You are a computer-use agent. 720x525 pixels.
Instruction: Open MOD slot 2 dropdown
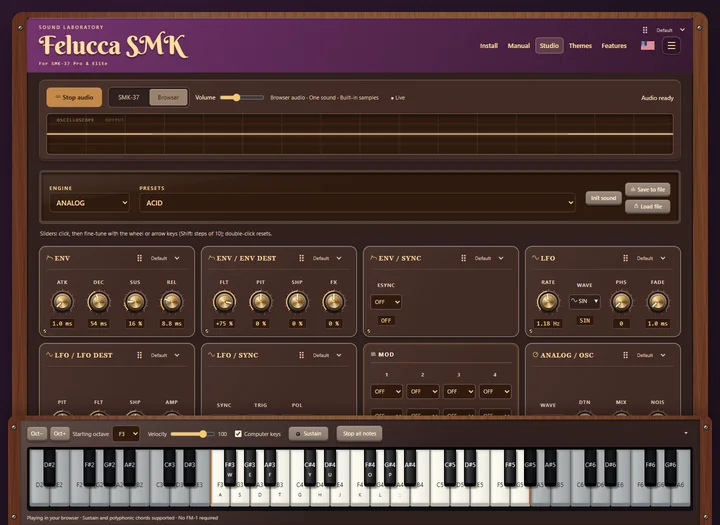(422, 391)
